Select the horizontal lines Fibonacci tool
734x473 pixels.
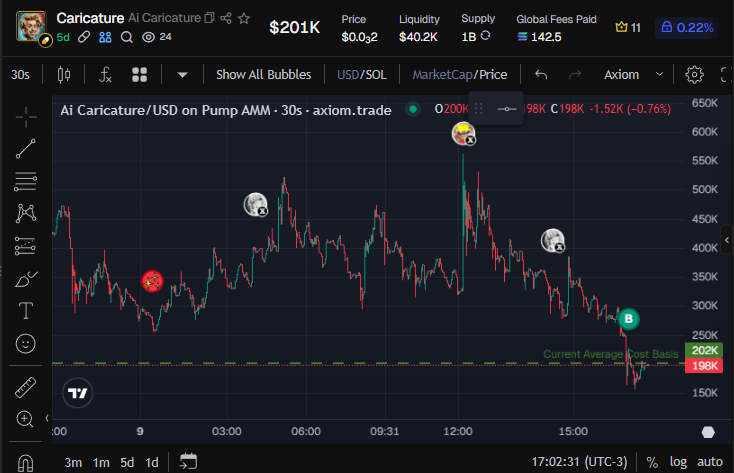pyautogui.click(x=26, y=181)
